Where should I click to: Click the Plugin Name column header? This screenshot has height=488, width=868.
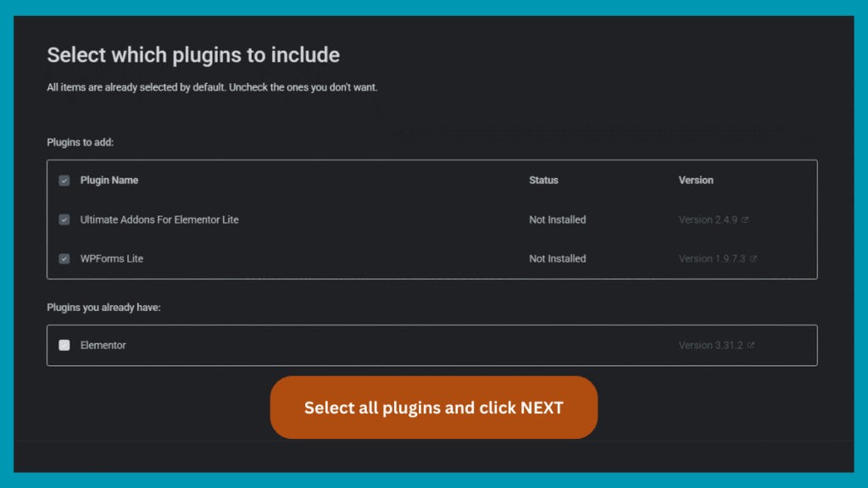[x=109, y=180]
